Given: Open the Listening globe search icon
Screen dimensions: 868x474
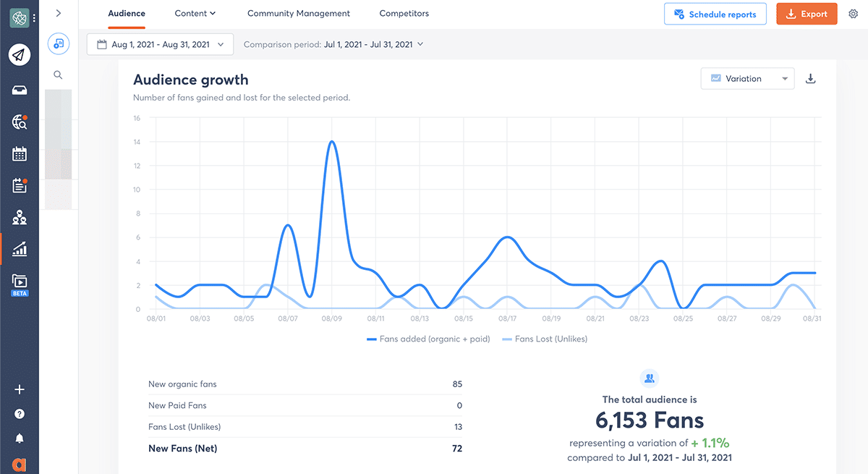Looking at the screenshot, I should pyautogui.click(x=20, y=122).
